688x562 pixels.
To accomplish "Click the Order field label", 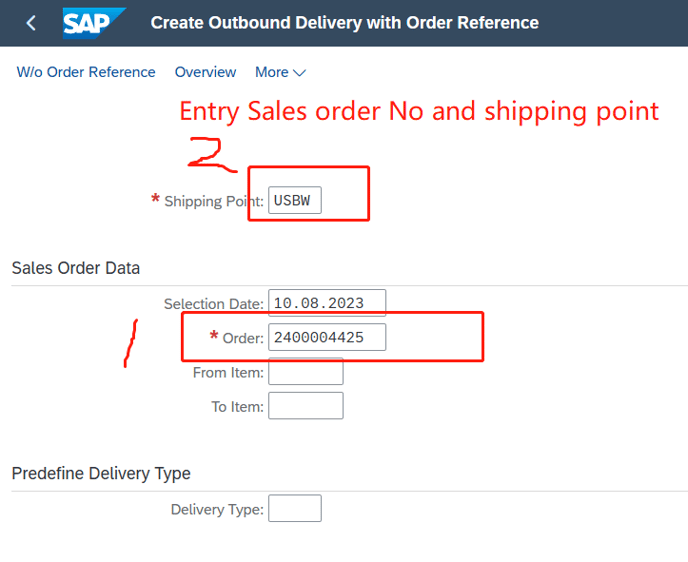I will pos(242,338).
